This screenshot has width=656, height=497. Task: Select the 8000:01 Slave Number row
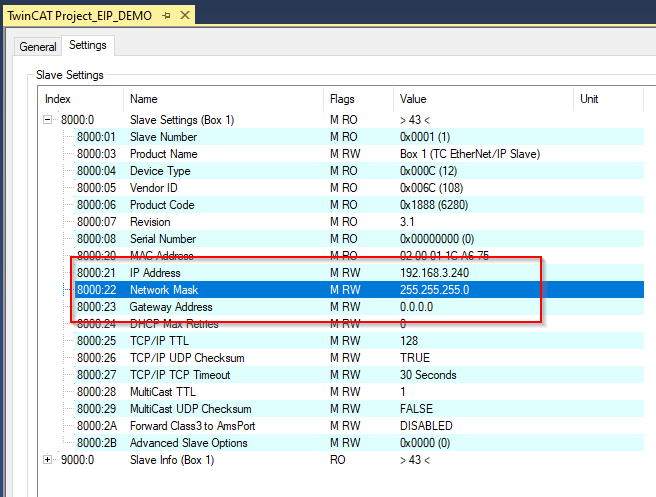(x=360, y=137)
